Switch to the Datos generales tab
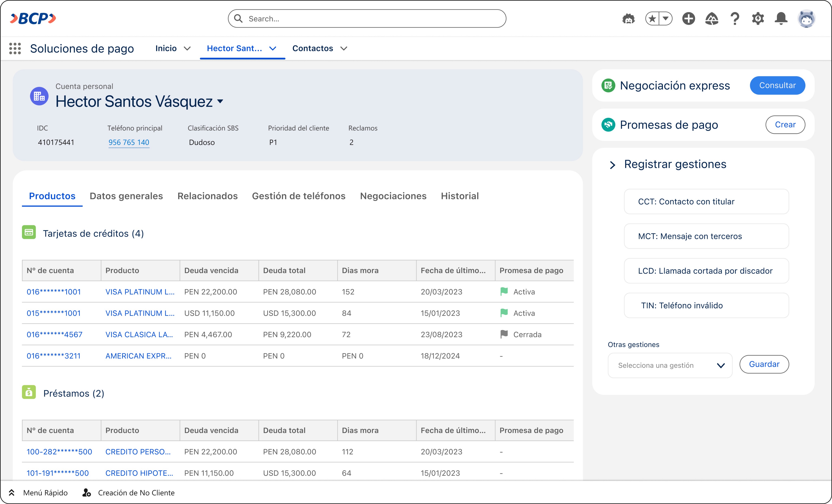Image resolution: width=832 pixels, height=504 pixels. click(x=126, y=196)
